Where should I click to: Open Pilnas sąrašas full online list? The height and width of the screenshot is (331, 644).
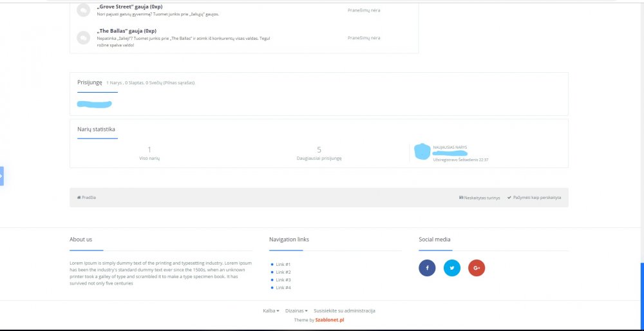click(178, 82)
